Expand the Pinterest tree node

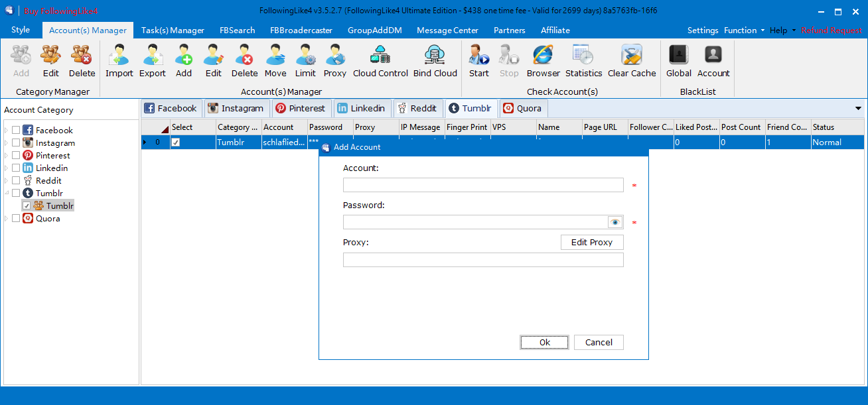tap(7, 156)
